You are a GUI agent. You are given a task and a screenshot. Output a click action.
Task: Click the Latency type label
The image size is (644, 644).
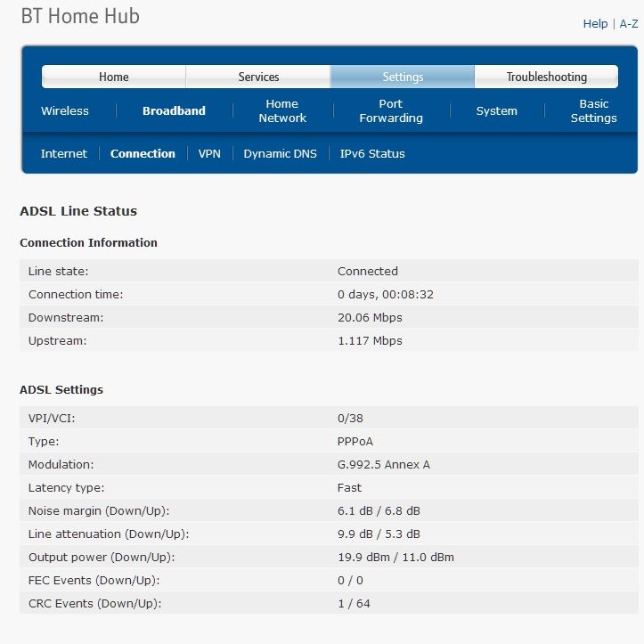[x=66, y=488]
